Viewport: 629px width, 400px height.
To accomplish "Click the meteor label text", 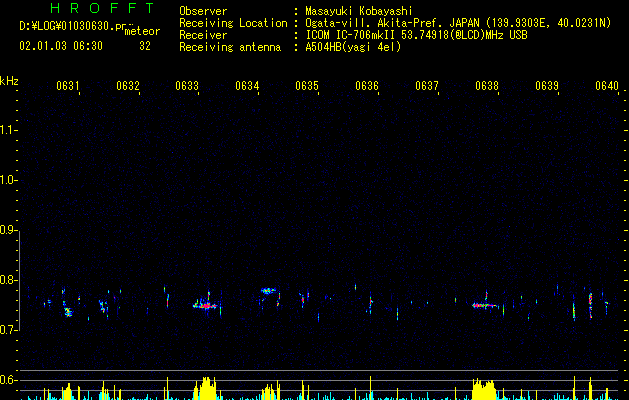I will (142, 31).
